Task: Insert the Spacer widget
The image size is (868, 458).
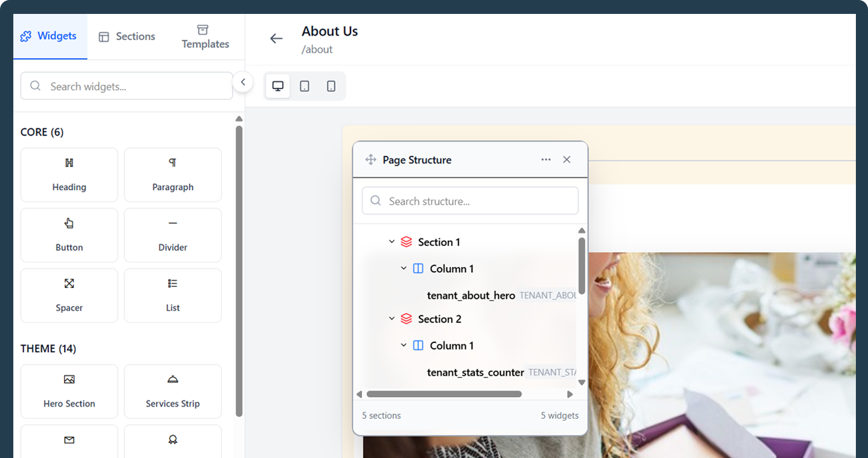Action: point(69,296)
